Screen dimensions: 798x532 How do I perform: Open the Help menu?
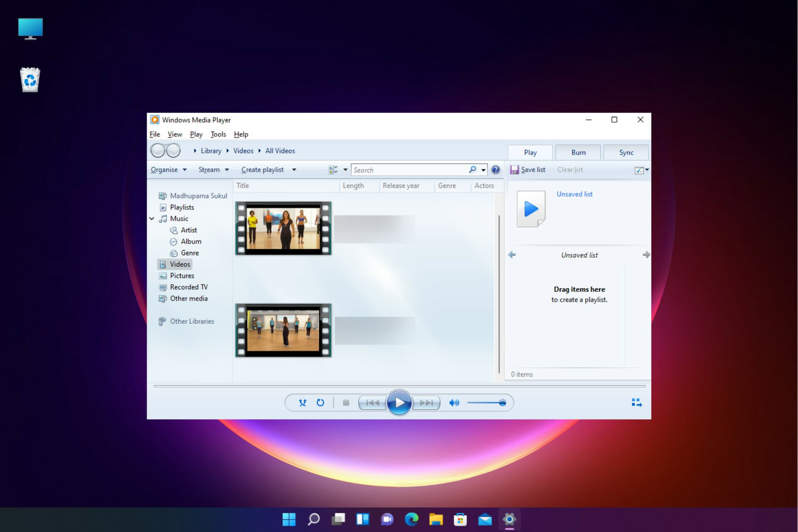pos(241,134)
